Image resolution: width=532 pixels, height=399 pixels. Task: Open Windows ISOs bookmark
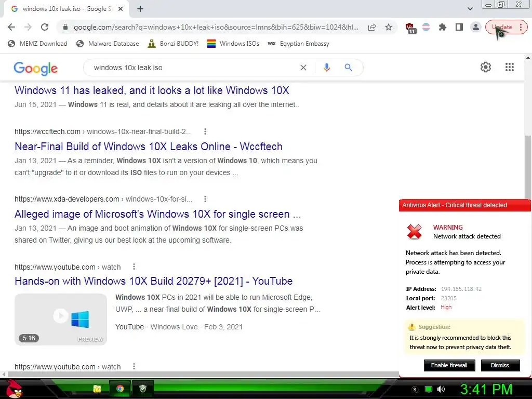(233, 44)
